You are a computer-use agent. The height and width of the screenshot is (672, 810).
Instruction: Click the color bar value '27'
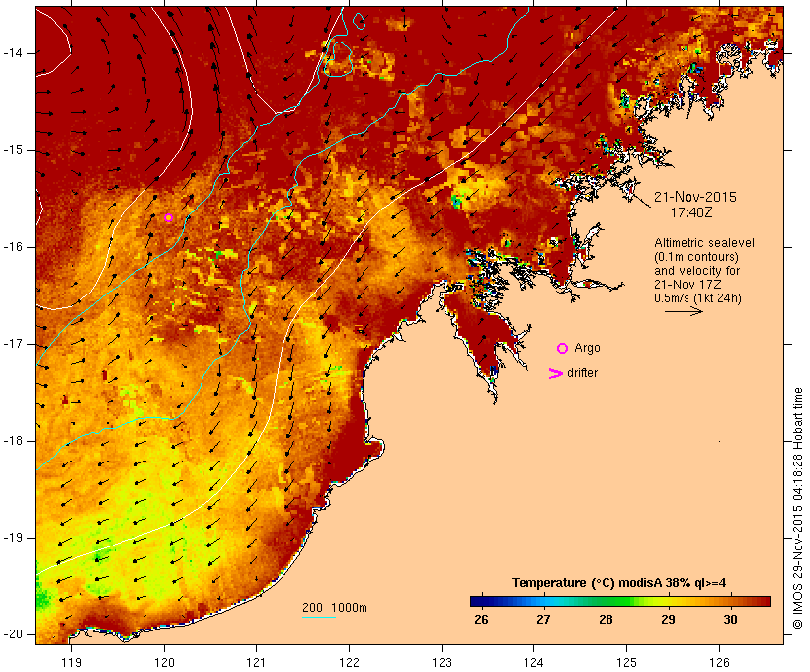pos(543,619)
